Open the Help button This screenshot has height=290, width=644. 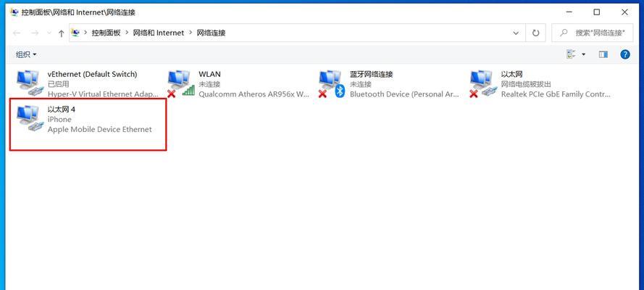624,54
